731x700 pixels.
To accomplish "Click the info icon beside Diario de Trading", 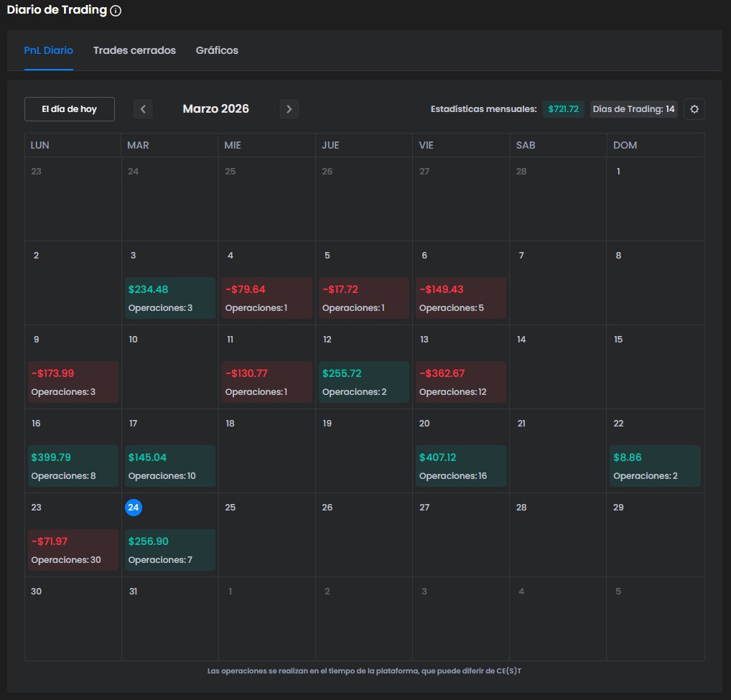I will click(116, 11).
